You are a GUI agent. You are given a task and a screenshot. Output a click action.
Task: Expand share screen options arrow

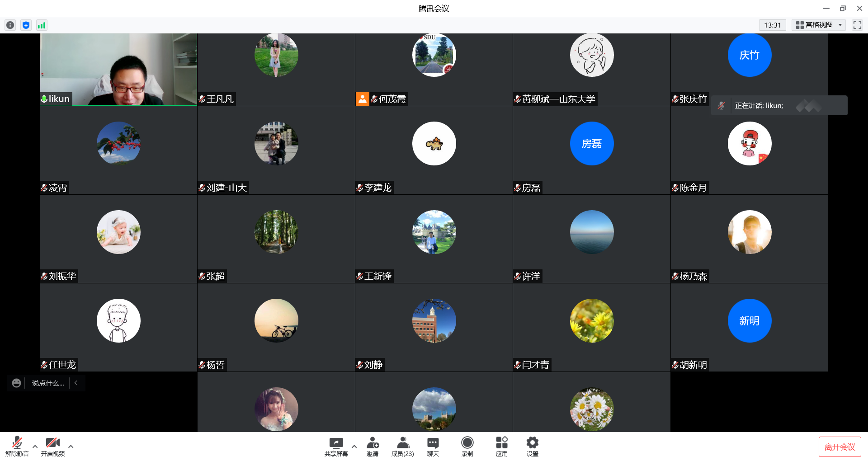coord(354,447)
